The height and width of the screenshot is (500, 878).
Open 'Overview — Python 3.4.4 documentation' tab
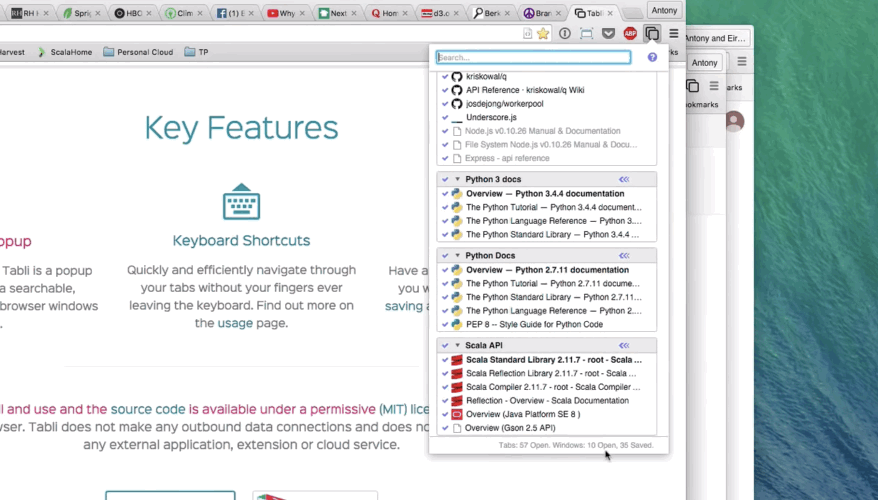click(545, 194)
